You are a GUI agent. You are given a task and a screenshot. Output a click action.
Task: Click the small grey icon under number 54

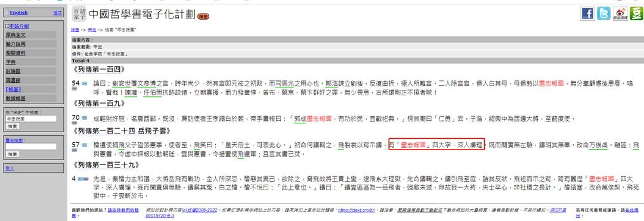75,89
